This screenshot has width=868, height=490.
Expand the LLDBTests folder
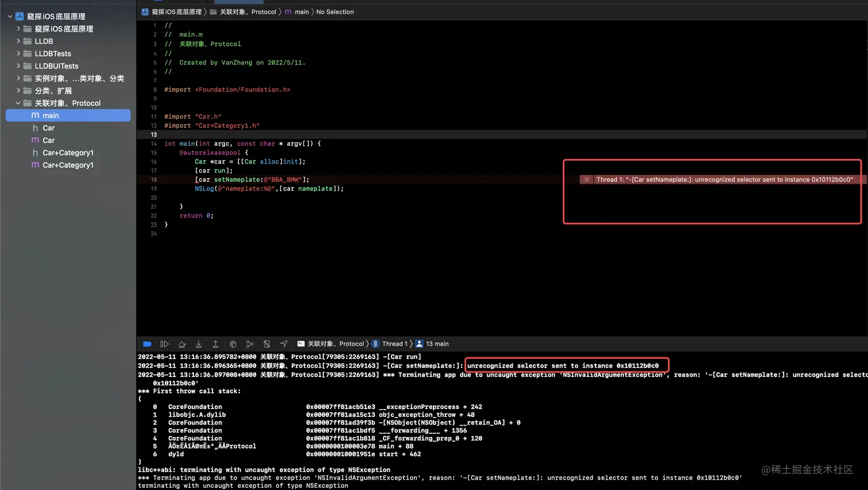pyautogui.click(x=18, y=53)
